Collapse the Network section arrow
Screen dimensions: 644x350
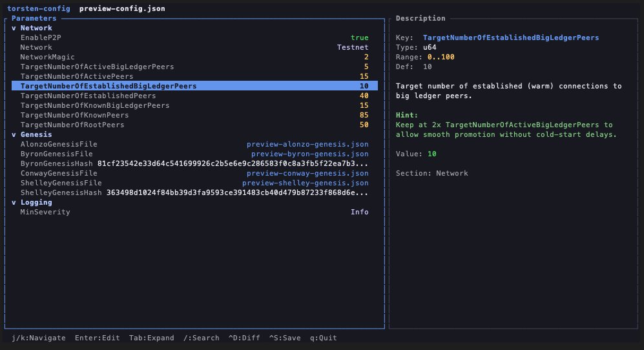click(x=14, y=28)
